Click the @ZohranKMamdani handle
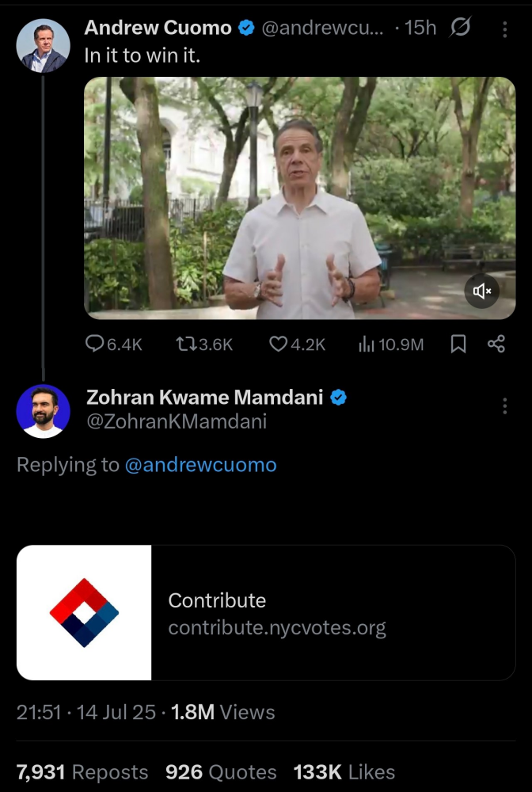This screenshot has width=532, height=792. (176, 422)
